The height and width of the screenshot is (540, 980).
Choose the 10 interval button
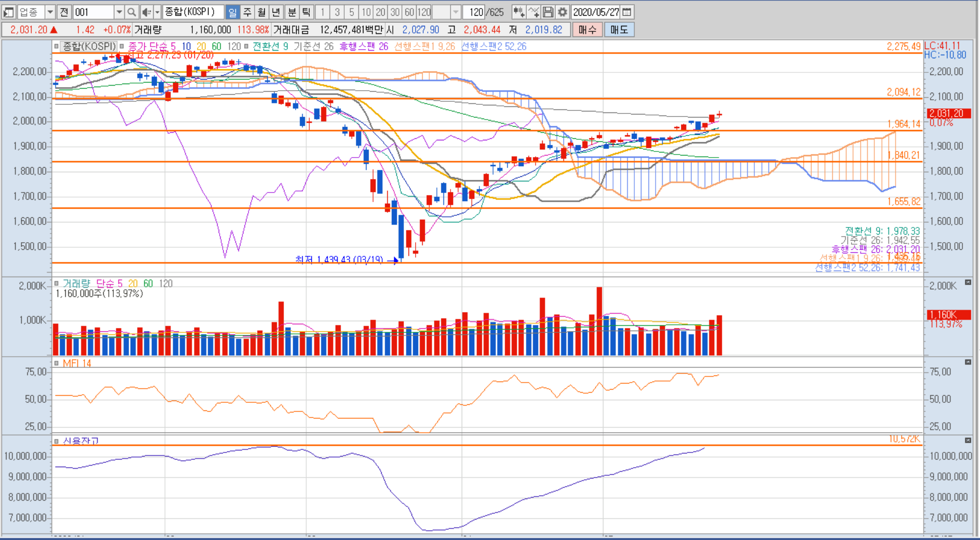click(x=366, y=12)
